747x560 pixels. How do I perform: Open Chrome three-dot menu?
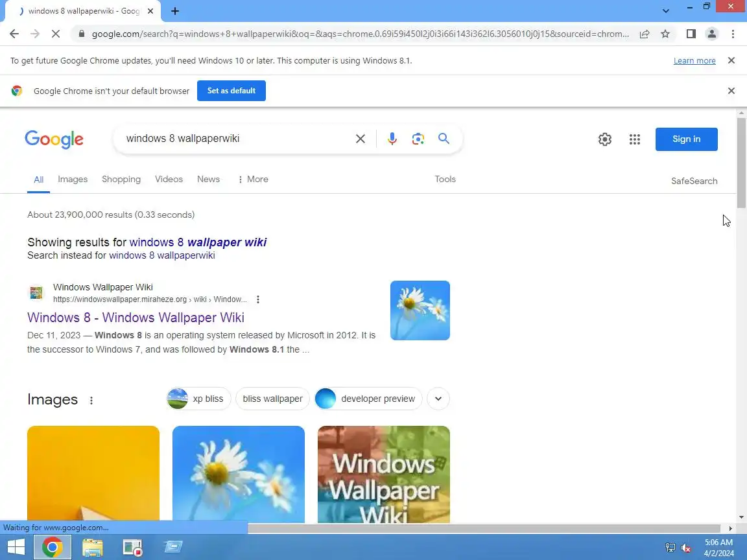pyautogui.click(x=733, y=34)
